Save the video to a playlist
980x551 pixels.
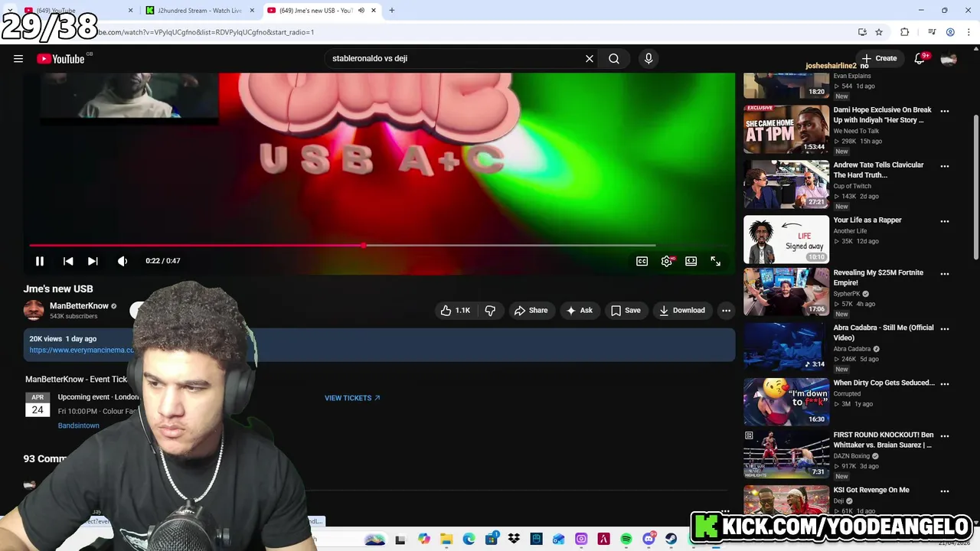[x=626, y=310]
